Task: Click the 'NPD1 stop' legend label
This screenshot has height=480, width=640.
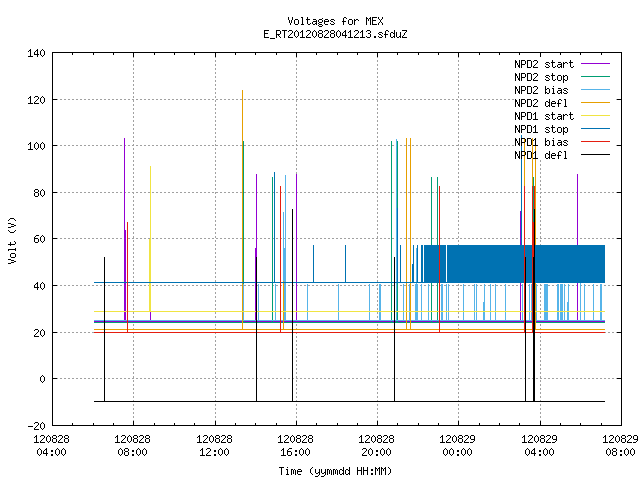Action: (x=541, y=129)
